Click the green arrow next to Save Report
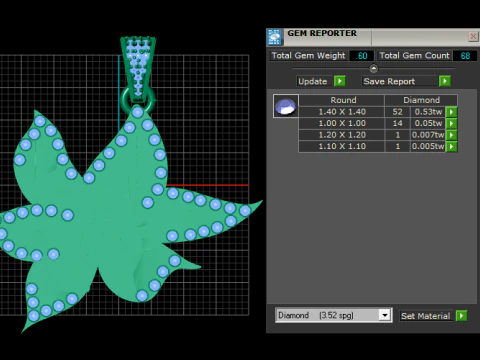 click(x=445, y=81)
